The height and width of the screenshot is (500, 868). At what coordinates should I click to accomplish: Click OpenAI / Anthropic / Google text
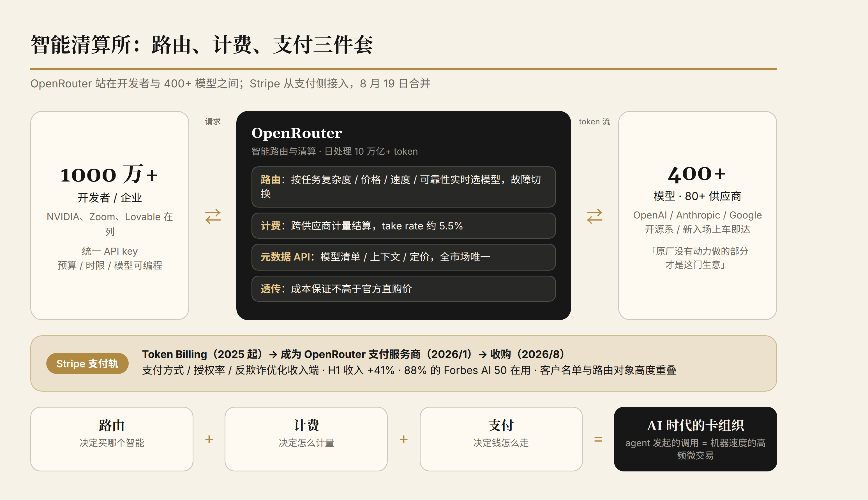click(x=697, y=215)
